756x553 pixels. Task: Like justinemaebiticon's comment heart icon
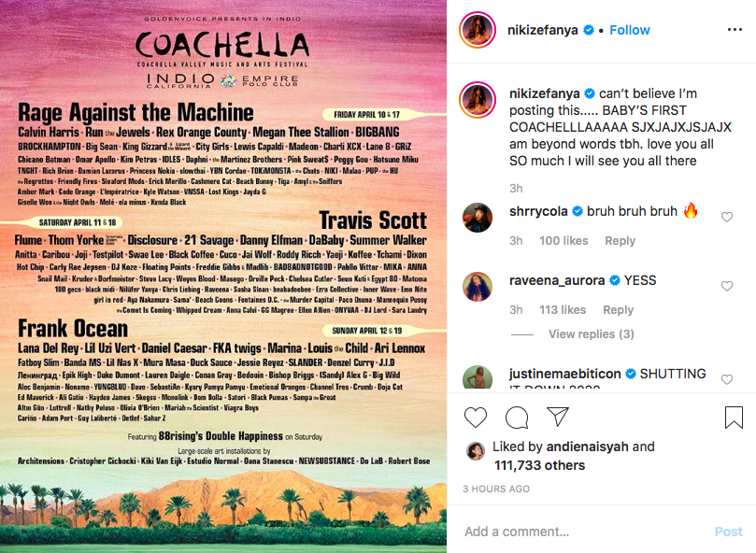pos(727,379)
